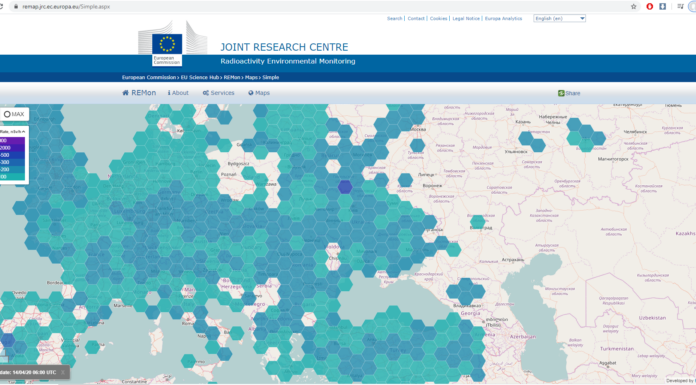
Task: Open the media control playlist icon
Action: (x=680, y=7)
